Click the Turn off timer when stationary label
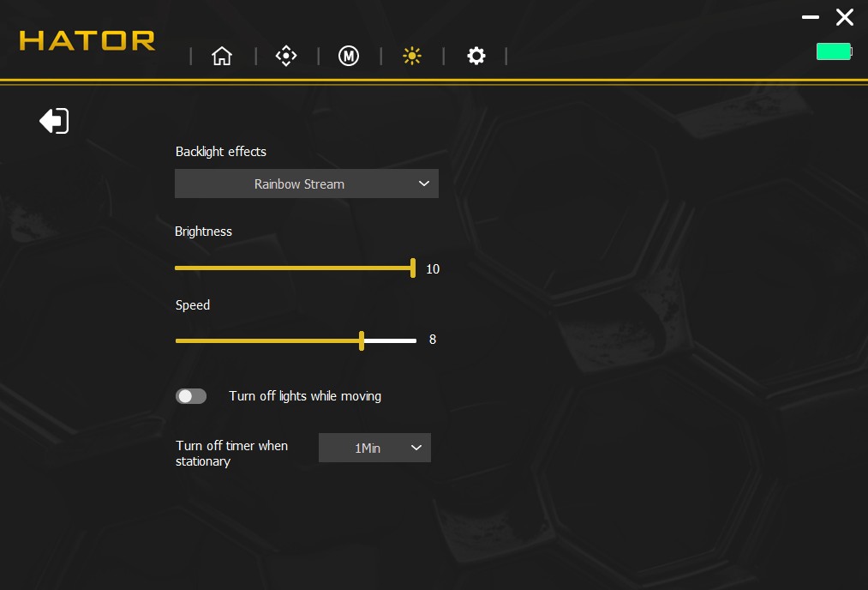868x590 pixels. click(231, 454)
